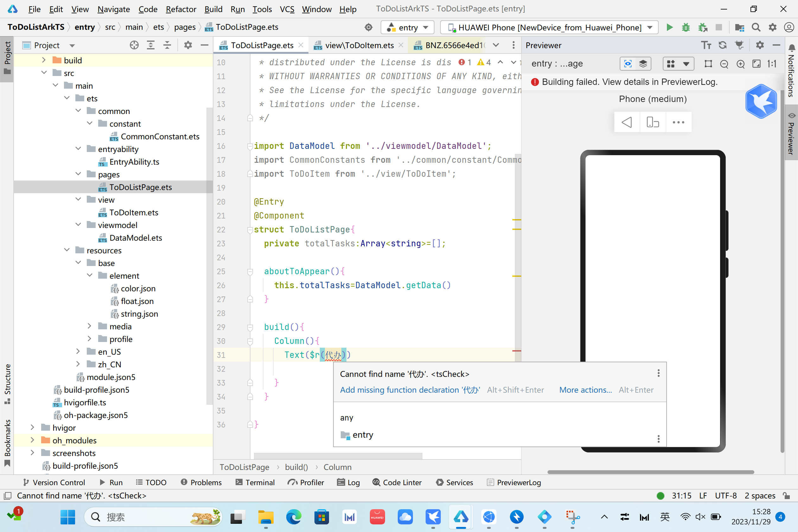Click the locate target crosshair beside entry dropdown
The height and width of the screenshot is (532, 798).
pyautogui.click(x=369, y=27)
